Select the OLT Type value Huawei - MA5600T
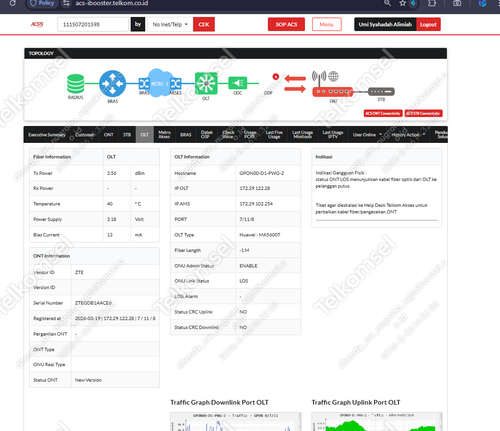Viewport: 500px width, 431px height. [260, 235]
